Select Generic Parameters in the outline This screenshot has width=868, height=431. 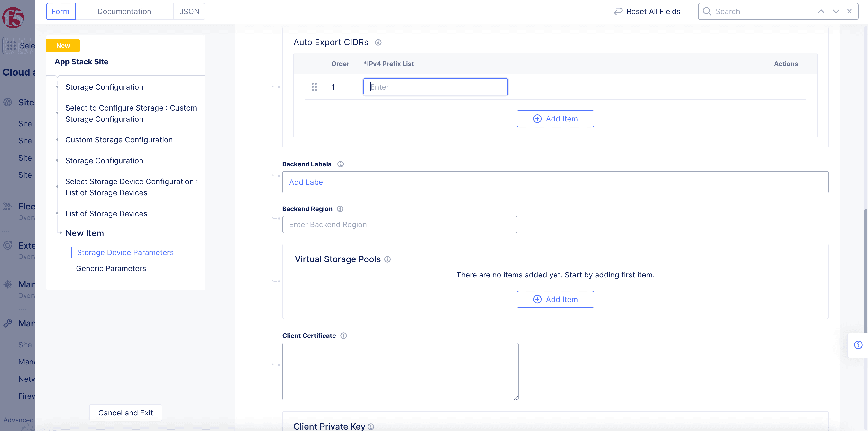[x=111, y=268]
